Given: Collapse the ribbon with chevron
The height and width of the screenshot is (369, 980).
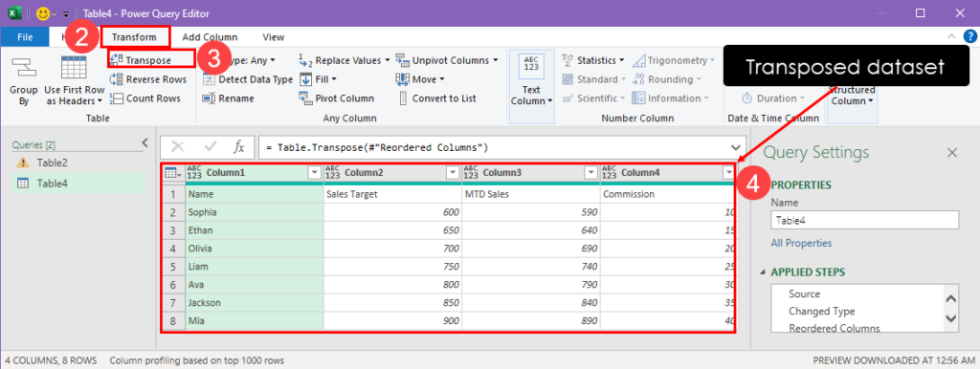Looking at the screenshot, I should [950, 37].
